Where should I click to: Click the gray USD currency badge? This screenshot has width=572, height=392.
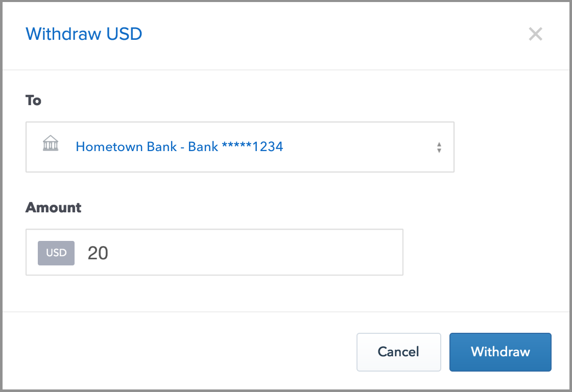pos(56,253)
